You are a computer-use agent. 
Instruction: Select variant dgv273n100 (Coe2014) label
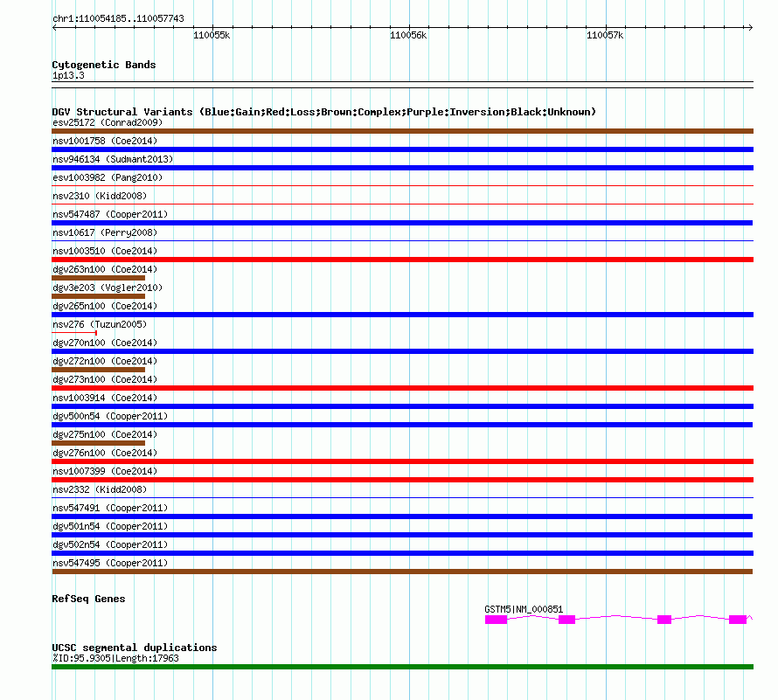(105, 379)
